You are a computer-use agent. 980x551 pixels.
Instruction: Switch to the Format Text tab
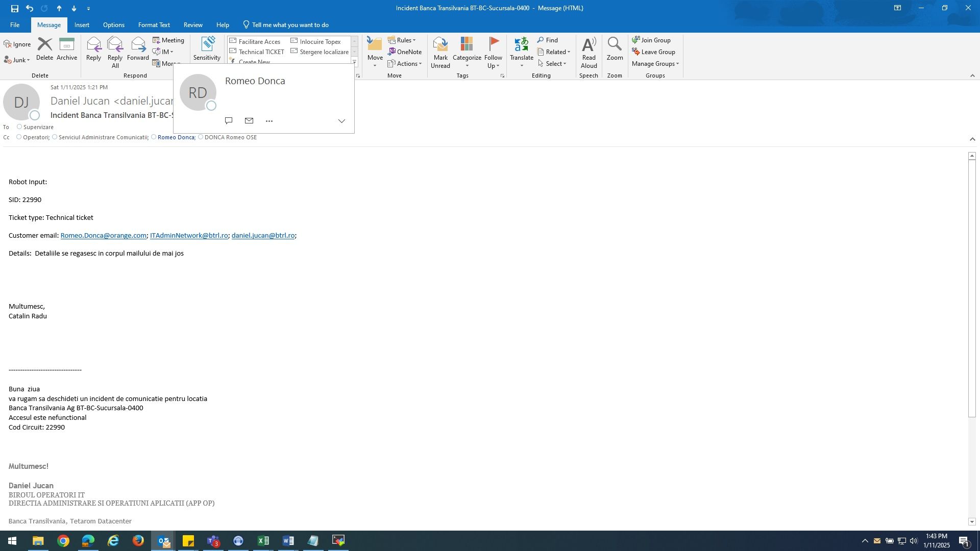click(x=154, y=24)
